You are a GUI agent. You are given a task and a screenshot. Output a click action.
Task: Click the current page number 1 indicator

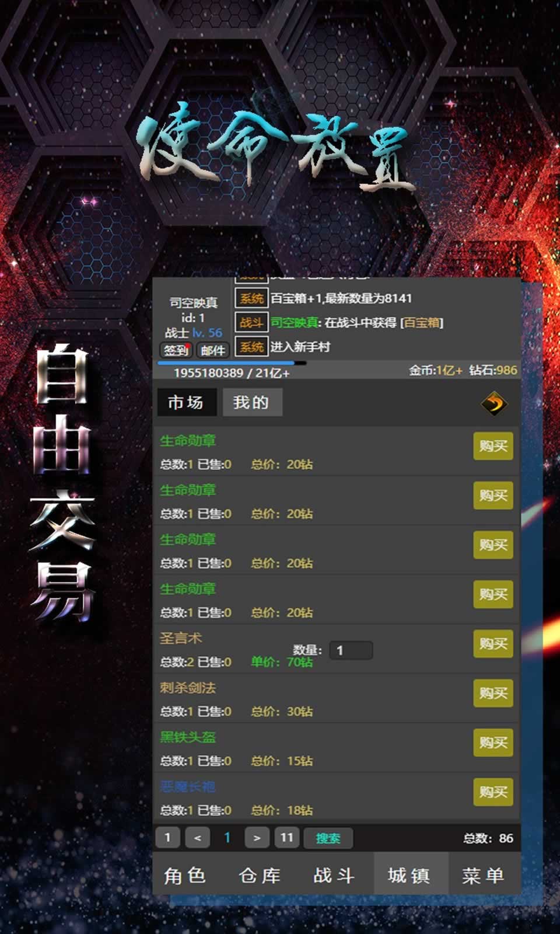click(227, 838)
